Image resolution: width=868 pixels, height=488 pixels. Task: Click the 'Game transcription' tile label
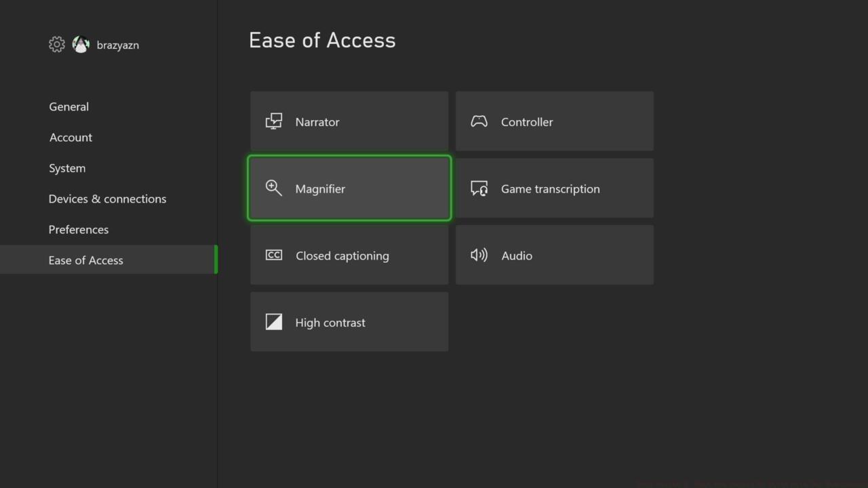coord(550,189)
